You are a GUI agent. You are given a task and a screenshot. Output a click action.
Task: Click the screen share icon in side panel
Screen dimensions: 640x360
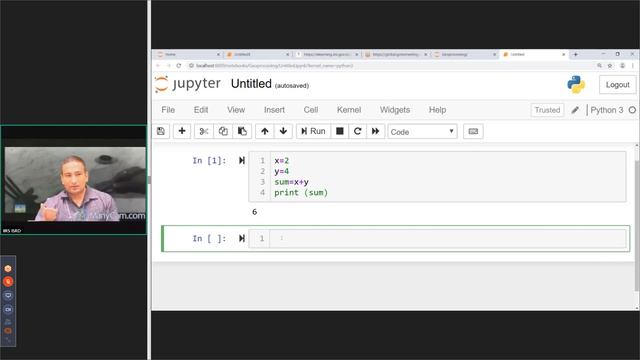click(x=8, y=296)
